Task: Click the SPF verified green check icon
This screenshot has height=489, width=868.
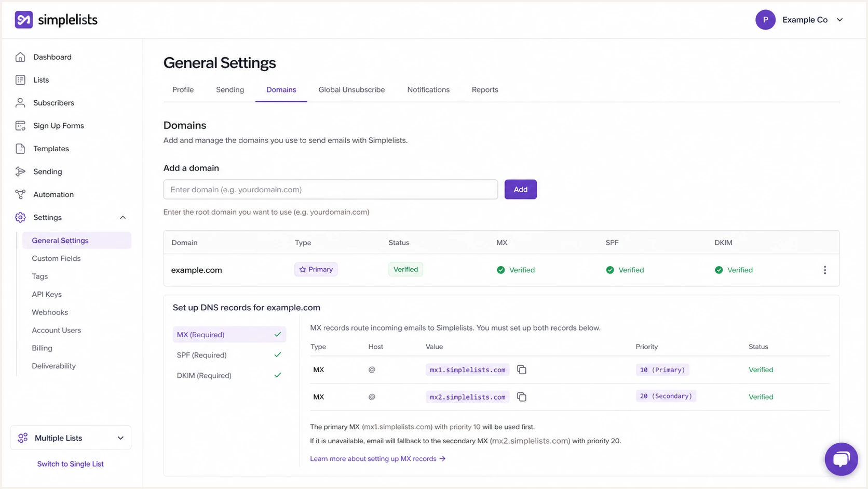Action: [x=610, y=270]
